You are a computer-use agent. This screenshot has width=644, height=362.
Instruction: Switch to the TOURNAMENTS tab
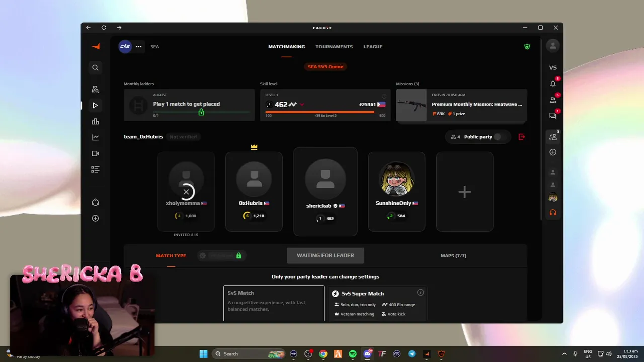tap(334, 47)
